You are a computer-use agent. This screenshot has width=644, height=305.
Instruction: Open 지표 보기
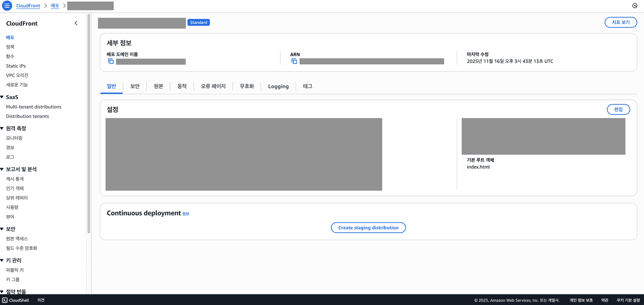click(621, 22)
